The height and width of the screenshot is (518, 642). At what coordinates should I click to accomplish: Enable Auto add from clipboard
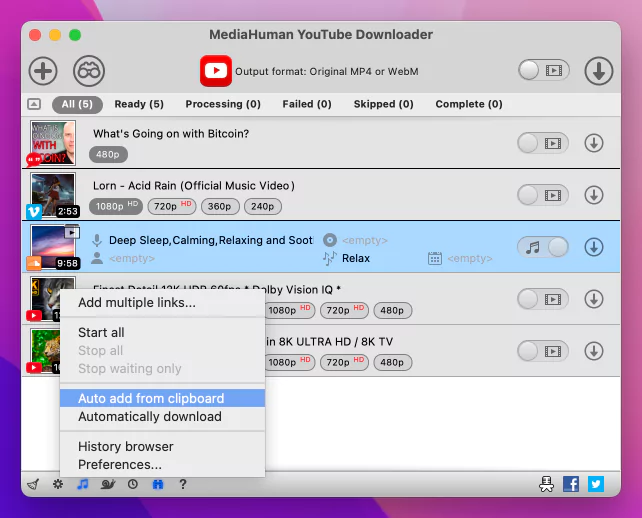(163, 398)
